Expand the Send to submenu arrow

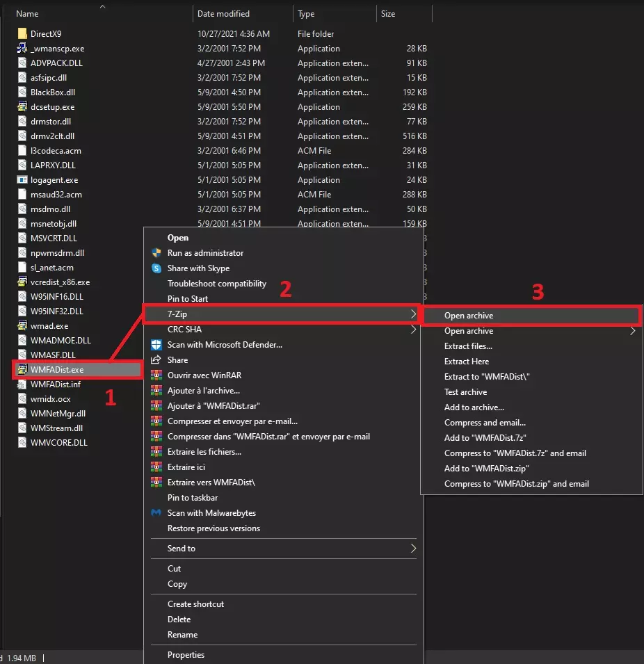click(413, 549)
